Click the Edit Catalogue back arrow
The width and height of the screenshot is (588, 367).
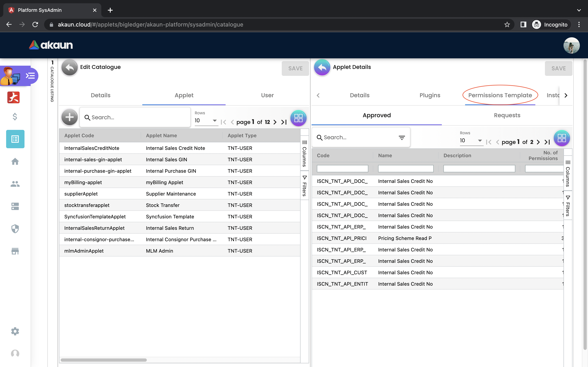click(x=69, y=67)
